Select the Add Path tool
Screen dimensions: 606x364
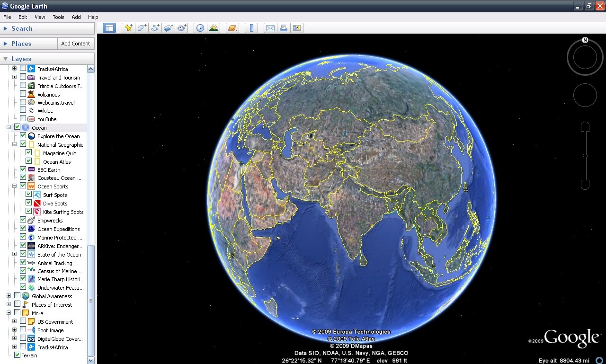coord(155,28)
